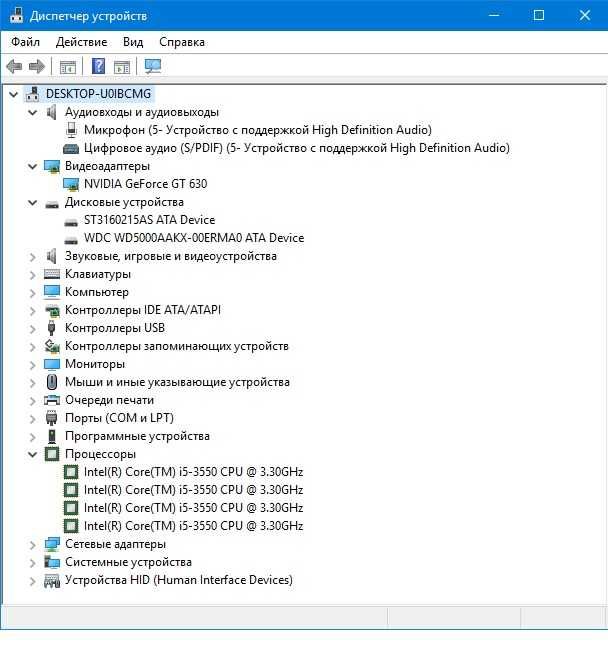Image resolution: width=608 pixels, height=648 pixels.
Task: Click the Контроллеры USB plug icon
Action: point(51,328)
